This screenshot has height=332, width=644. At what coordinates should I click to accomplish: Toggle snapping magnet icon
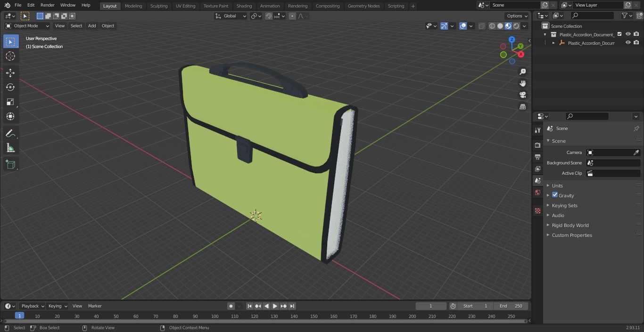tap(269, 16)
